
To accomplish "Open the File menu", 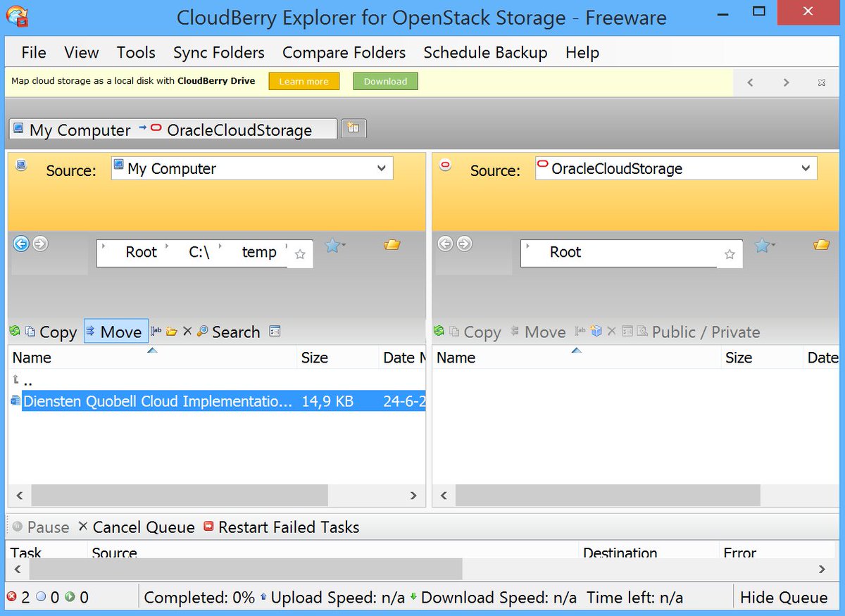I will [x=34, y=53].
